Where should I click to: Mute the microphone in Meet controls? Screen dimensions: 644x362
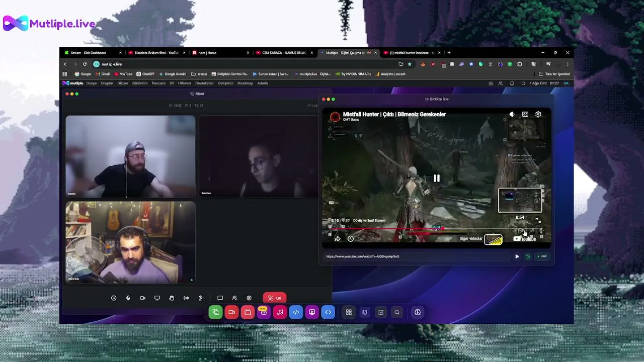128,298
